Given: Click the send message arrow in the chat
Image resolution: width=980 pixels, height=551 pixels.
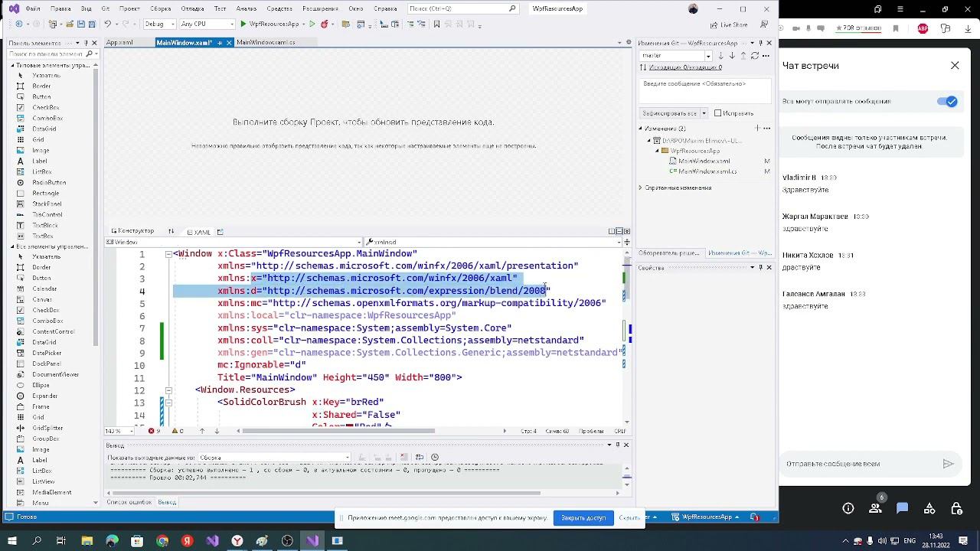Looking at the screenshot, I should [x=948, y=464].
